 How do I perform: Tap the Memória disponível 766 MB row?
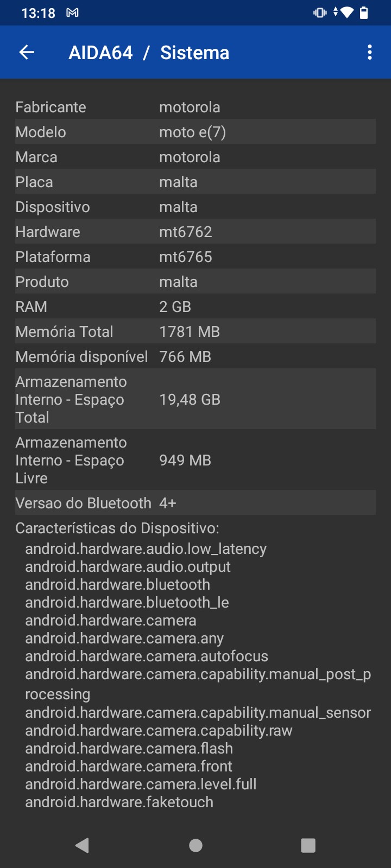coord(195,356)
